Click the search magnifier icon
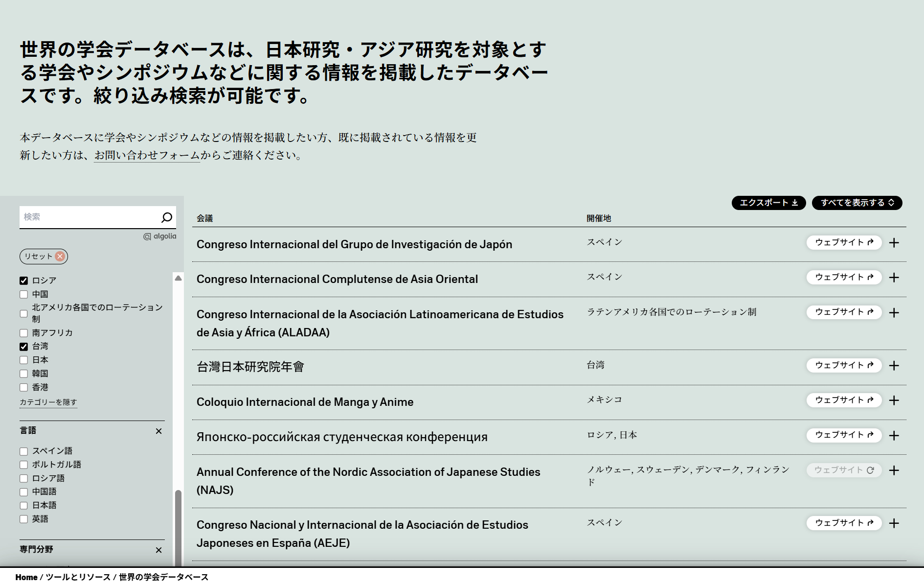 pyautogui.click(x=166, y=217)
